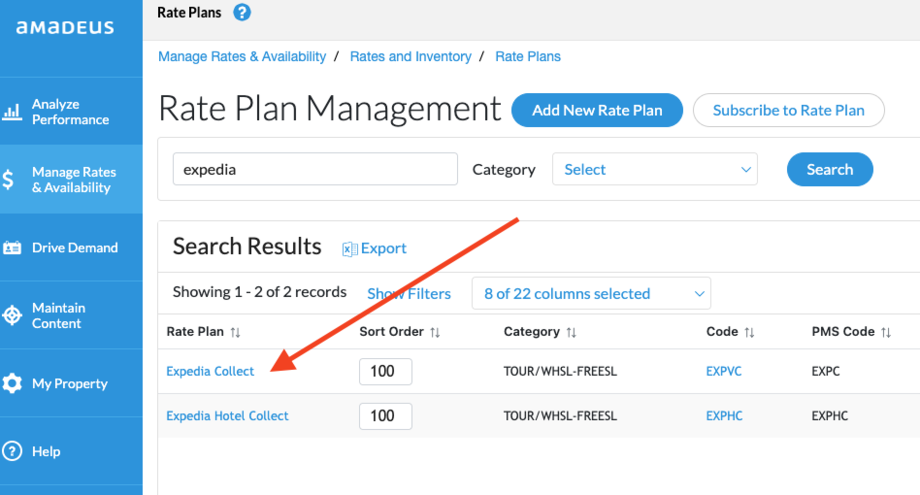Sort by Sort Order column arrows

(435, 333)
